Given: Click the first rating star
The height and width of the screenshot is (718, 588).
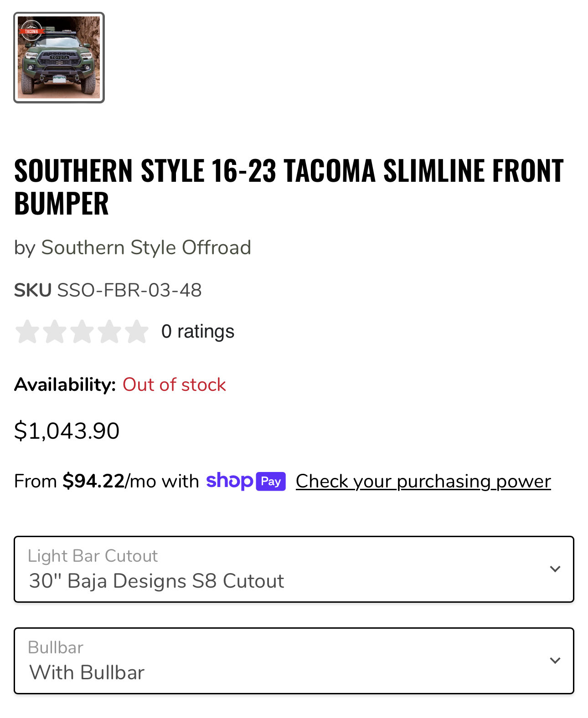Looking at the screenshot, I should click(x=27, y=331).
